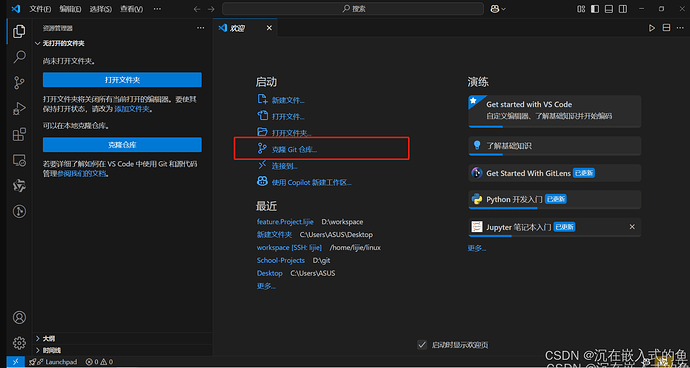This screenshot has height=368, width=690.
Task: Open the Search view in activity bar
Action: click(19, 57)
